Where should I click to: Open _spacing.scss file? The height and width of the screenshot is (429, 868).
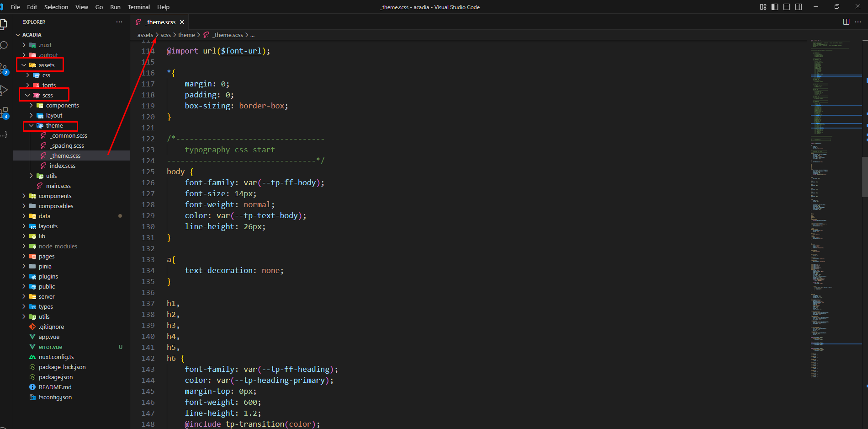pyautogui.click(x=72, y=145)
